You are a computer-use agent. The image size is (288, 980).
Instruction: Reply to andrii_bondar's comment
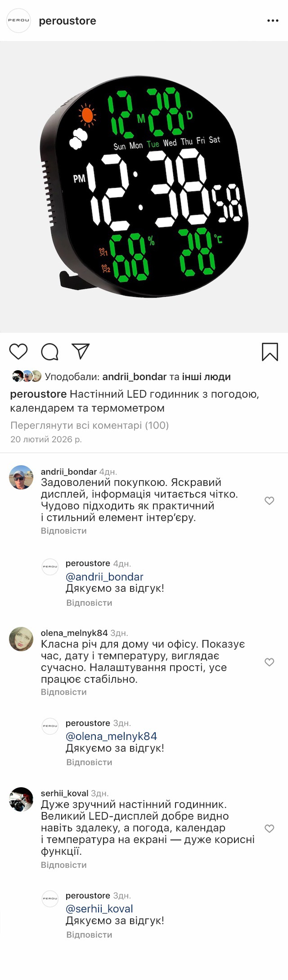(x=64, y=531)
